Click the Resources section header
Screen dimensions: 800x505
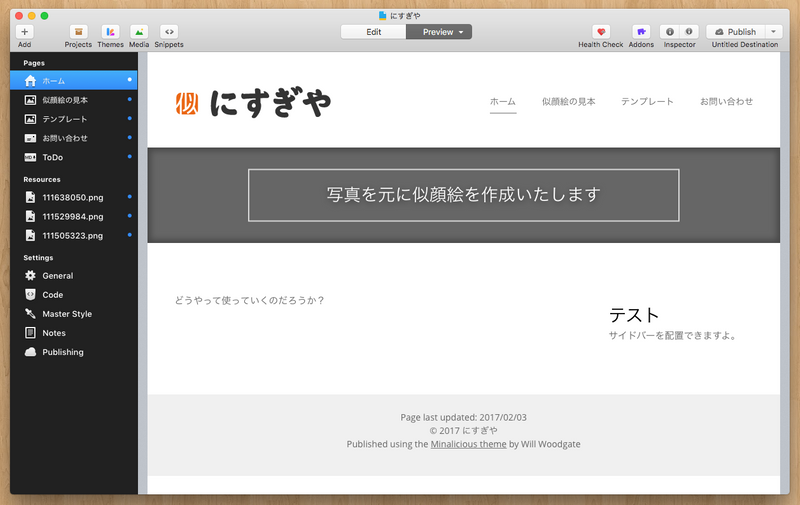[x=42, y=180]
